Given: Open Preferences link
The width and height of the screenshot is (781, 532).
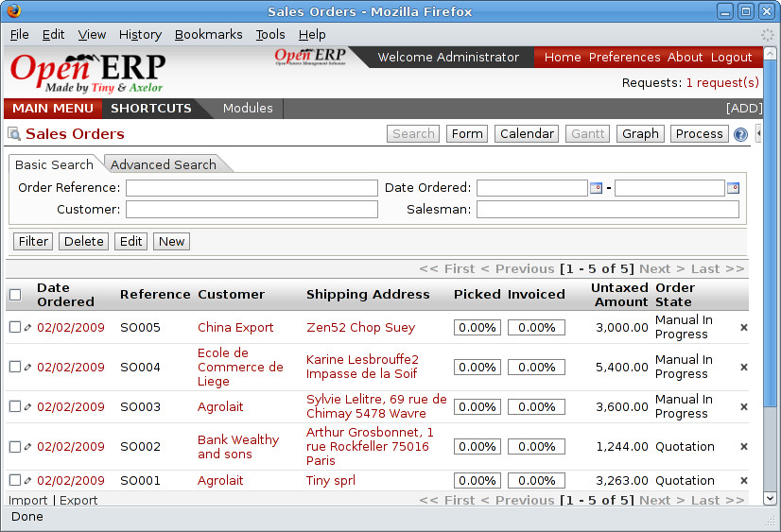Looking at the screenshot, I should tap(625, 58).
